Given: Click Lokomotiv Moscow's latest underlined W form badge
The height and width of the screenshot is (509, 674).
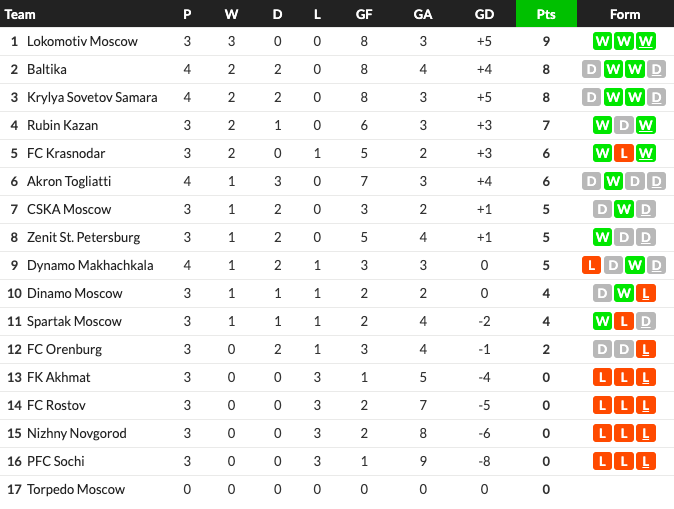Looking at the screenshot, I should pyautogui.click(x=646, y=41).
